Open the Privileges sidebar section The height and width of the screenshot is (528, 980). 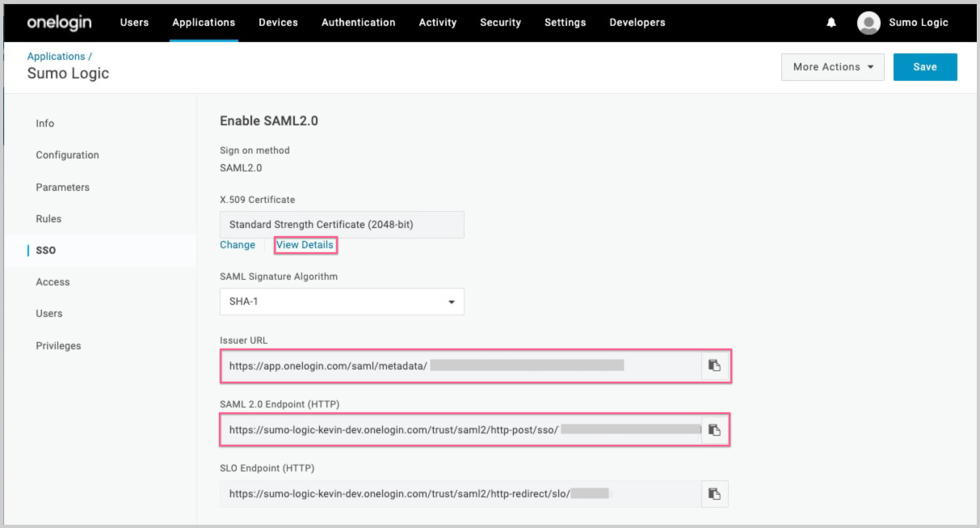click(x=58, y=346)
